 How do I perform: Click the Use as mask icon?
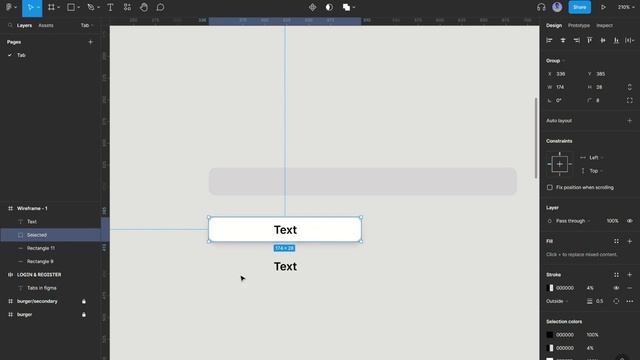[x=329, y=7]
